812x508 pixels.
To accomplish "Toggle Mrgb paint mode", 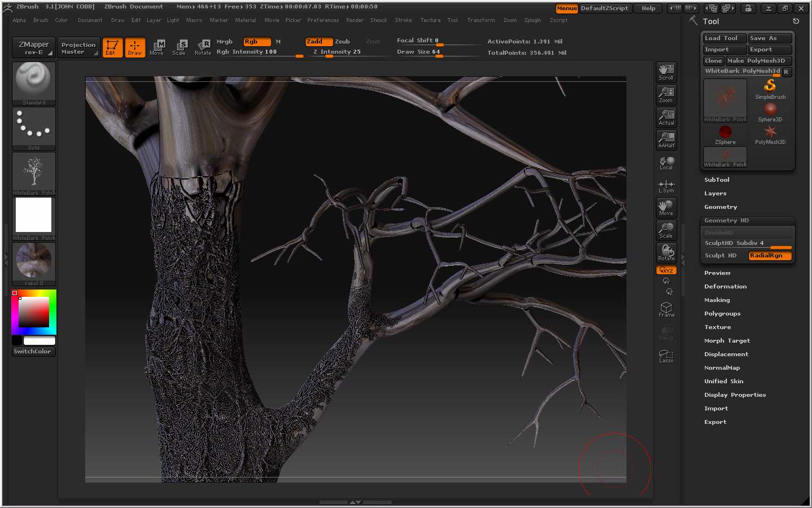I will coord(224,42).
